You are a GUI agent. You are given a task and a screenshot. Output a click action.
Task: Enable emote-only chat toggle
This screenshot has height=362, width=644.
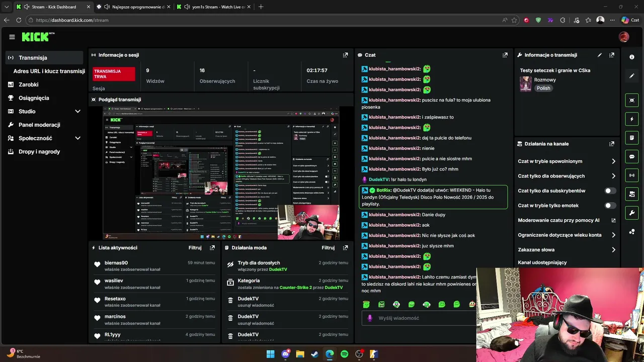click(610, 206)
